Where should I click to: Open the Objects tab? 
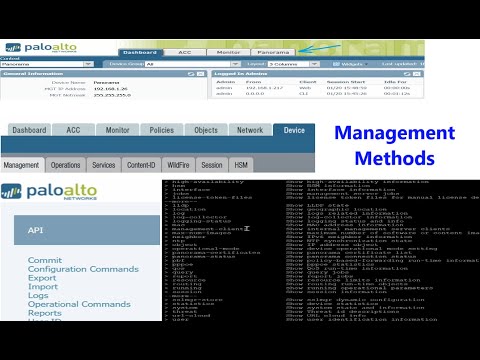coord(206,130)
